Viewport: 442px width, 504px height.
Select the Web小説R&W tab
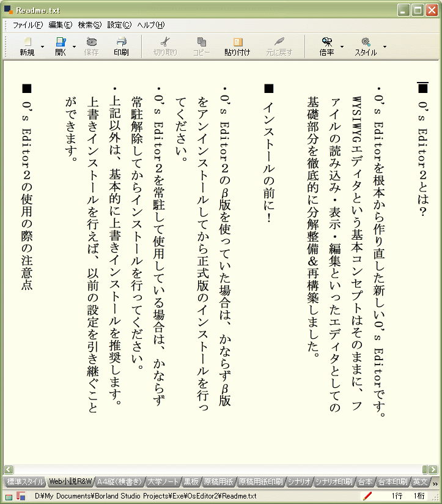[x=70, y=481]
